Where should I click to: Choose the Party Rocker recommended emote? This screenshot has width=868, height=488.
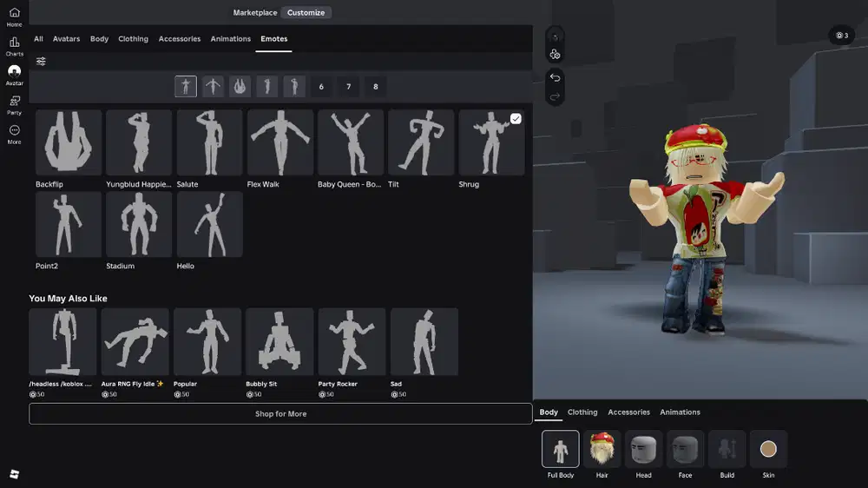(352, 341)
